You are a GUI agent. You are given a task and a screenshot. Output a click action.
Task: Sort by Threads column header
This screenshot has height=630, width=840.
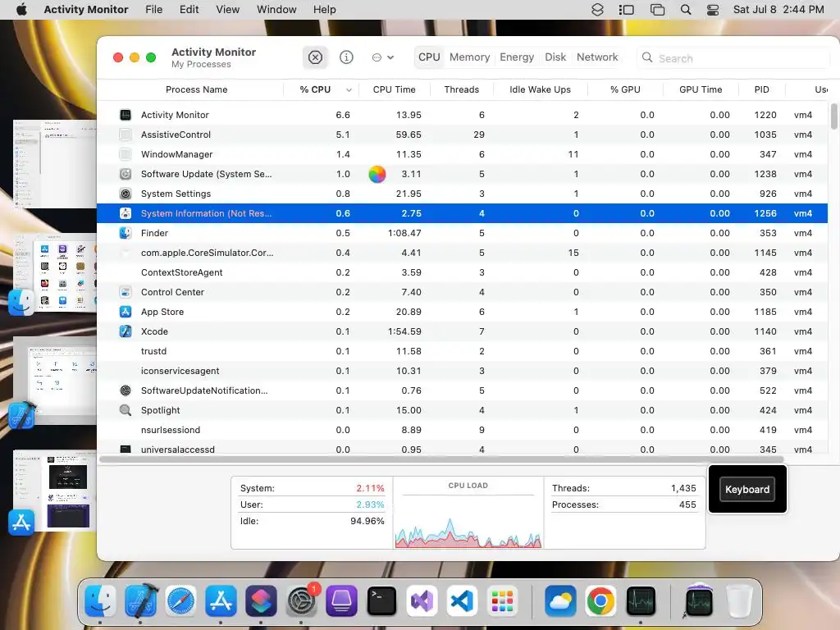click(461, 89)
